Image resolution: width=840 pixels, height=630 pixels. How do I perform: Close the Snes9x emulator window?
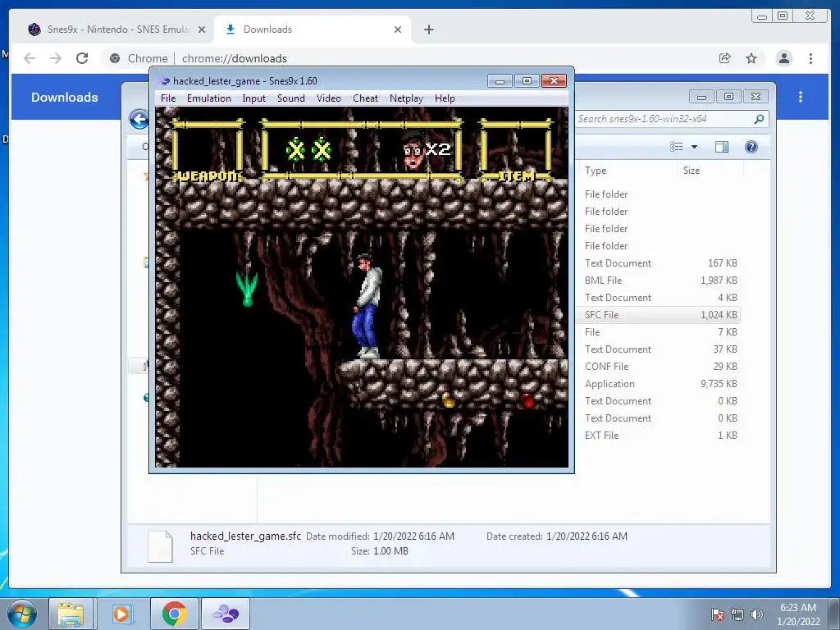coord(554,81)
